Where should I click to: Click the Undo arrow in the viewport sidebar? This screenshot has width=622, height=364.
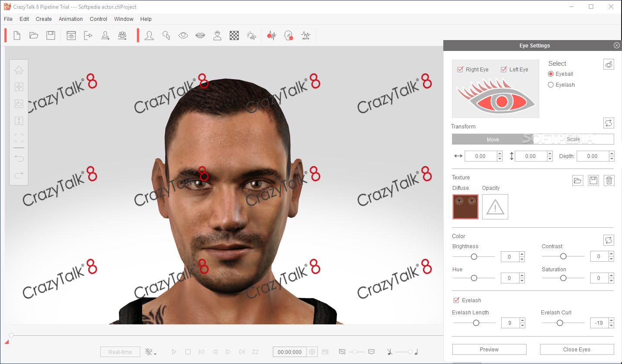(x=19, y=158)
